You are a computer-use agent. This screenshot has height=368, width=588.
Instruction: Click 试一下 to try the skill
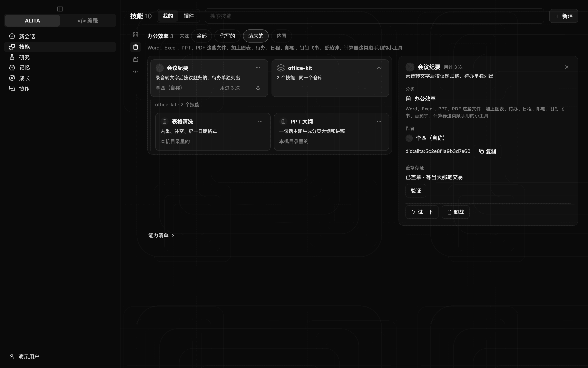click(422, 212)
